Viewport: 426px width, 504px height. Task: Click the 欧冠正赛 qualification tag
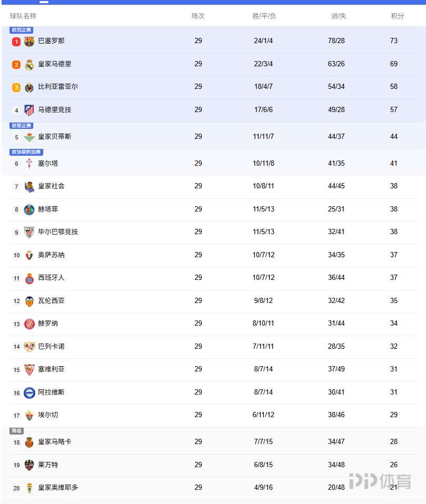click(22, 30)
